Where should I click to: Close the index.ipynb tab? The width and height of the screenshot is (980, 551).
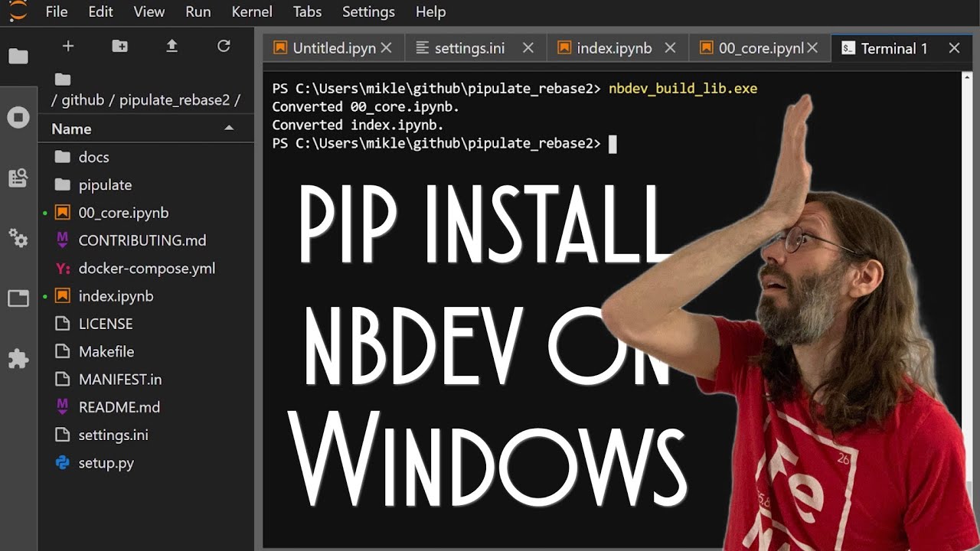(x=670, y=48)
